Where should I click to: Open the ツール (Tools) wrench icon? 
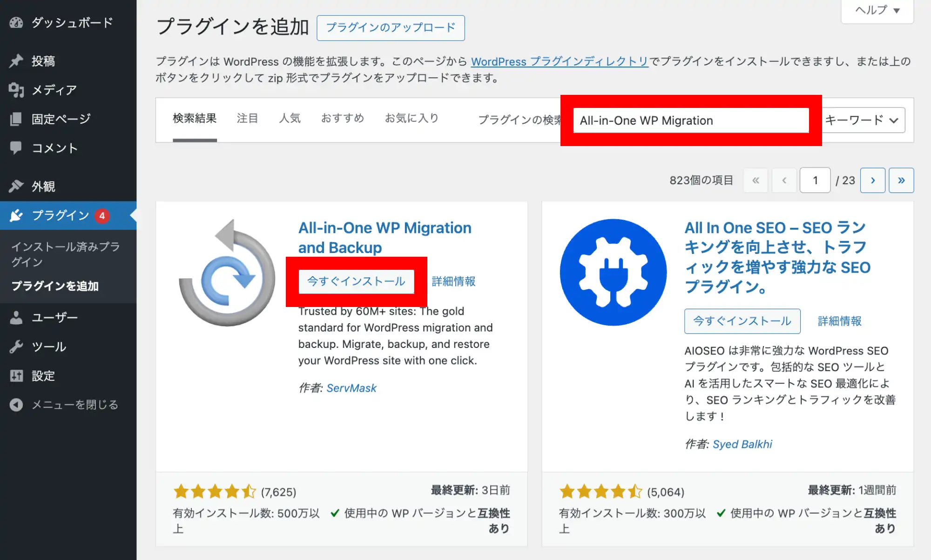pyautogui.click(x=16, y=346)
